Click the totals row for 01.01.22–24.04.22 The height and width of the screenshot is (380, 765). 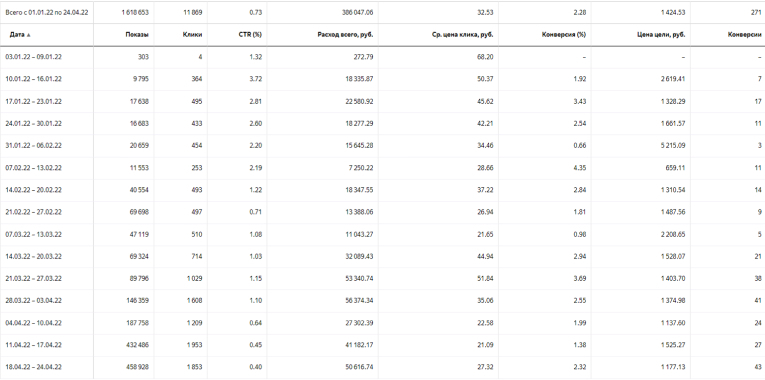pyautogui.click(x=382, y=13)
